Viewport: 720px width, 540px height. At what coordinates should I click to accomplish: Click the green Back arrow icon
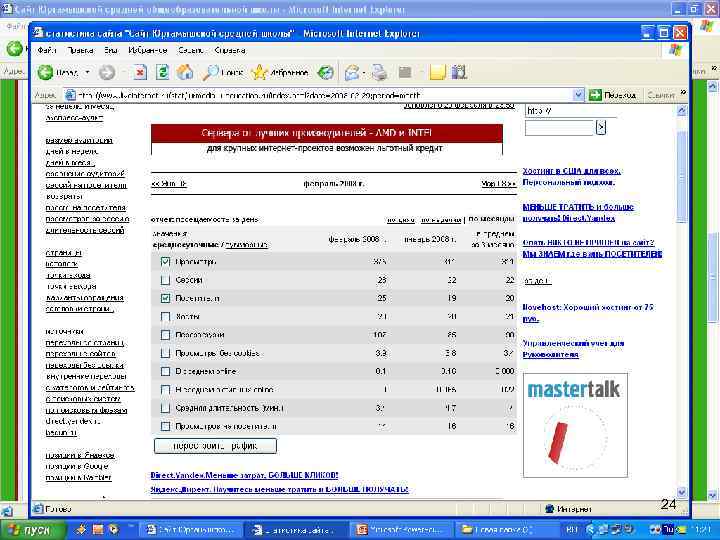[x=45, y=72]
